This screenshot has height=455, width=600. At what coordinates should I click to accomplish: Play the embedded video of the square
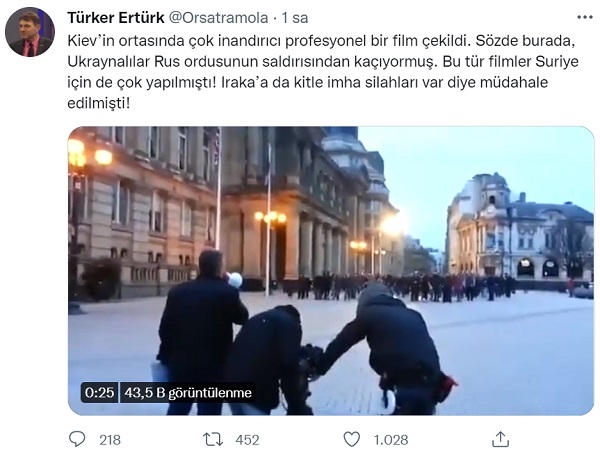tap(331, 271)
